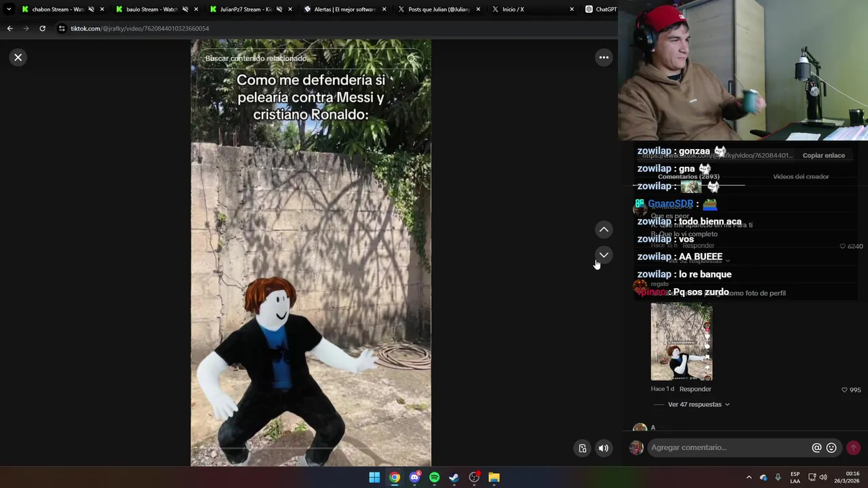The width and height of the screenshot is (868, 488).
Task: Click the search magnifier in video search bar
Action: point(412,59)
